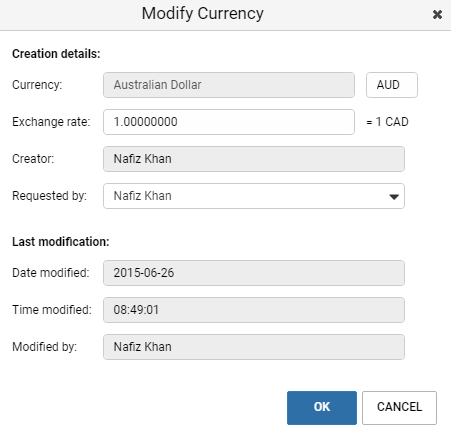Click the '= 1 CAD' label
The height and width of the screenshot is (430, 451).
tap(387, 122)
